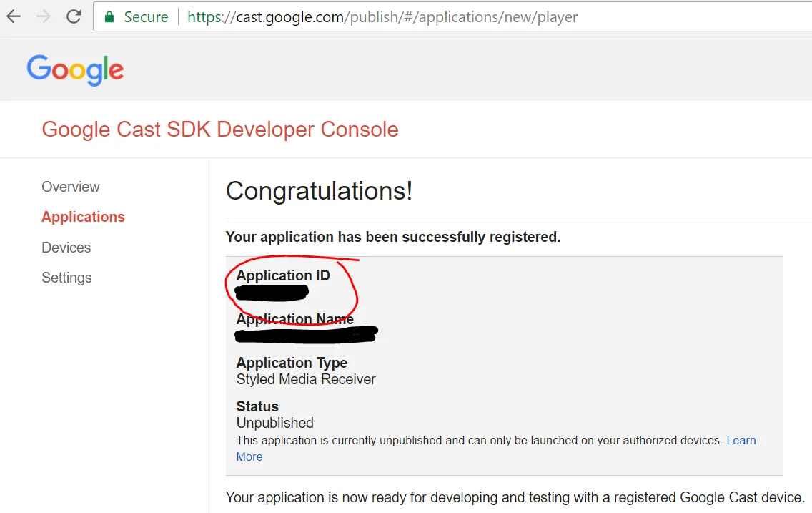The height and width of the screenshot is (513, 812).
Task: Select Applications in the sidebar
Action: (84, 217)
